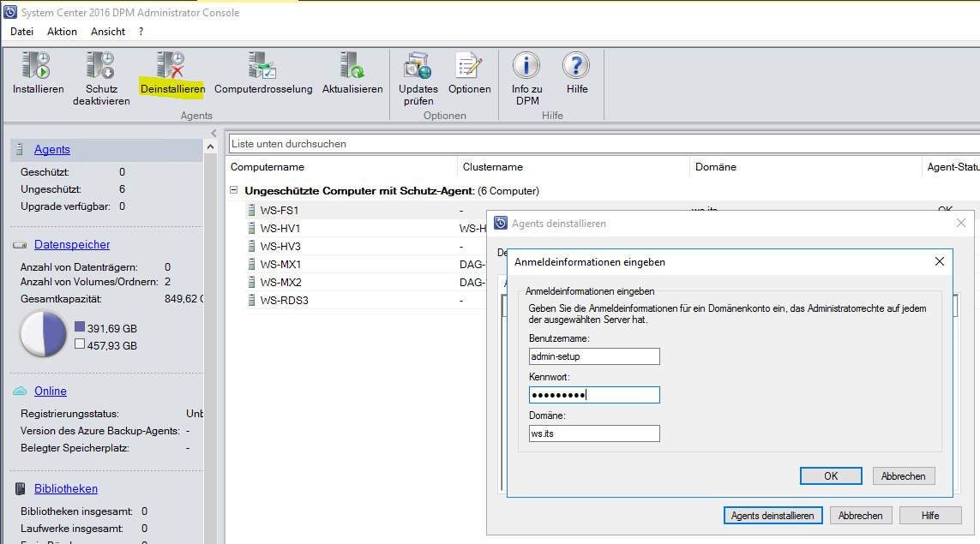Click the 457,93 GB free value
The width and height of the screenshot is (980, 544).
coord(111,345)
